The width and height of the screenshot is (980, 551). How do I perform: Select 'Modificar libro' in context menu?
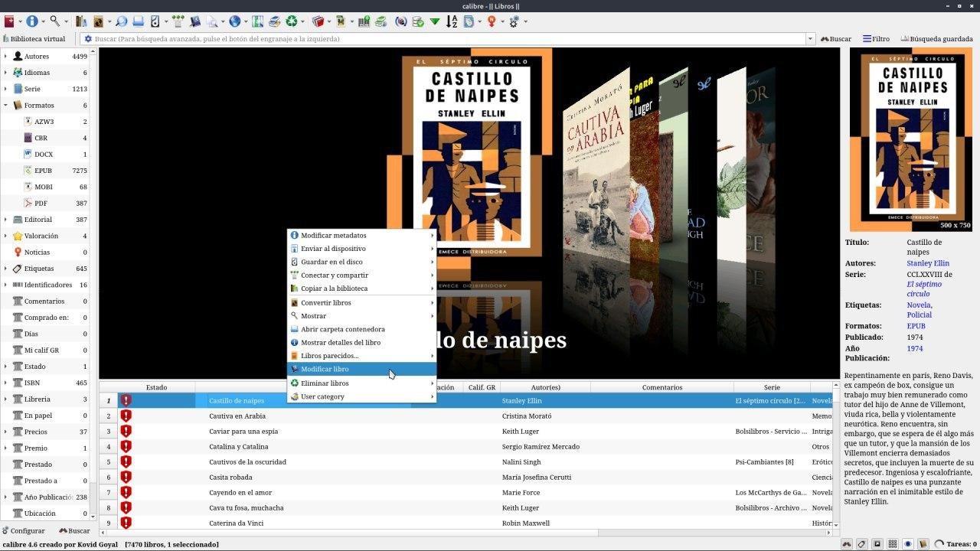pyautogui.click(x=325, y=369)
